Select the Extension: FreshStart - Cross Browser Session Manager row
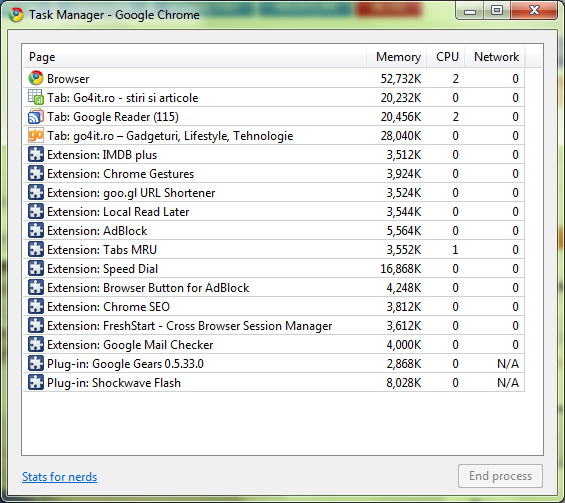This screenshot has height=503, width=565. pyautogui.click(x=274, y=326)
